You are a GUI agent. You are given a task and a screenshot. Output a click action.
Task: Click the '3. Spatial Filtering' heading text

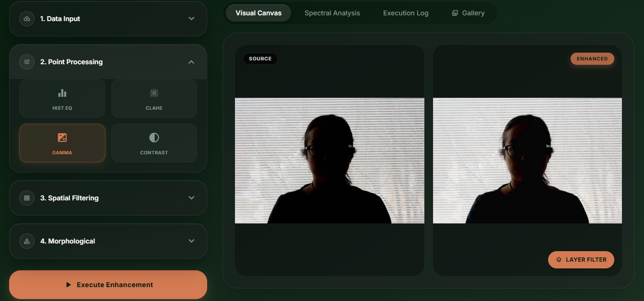pyautogui.click(x=70, y=198)
